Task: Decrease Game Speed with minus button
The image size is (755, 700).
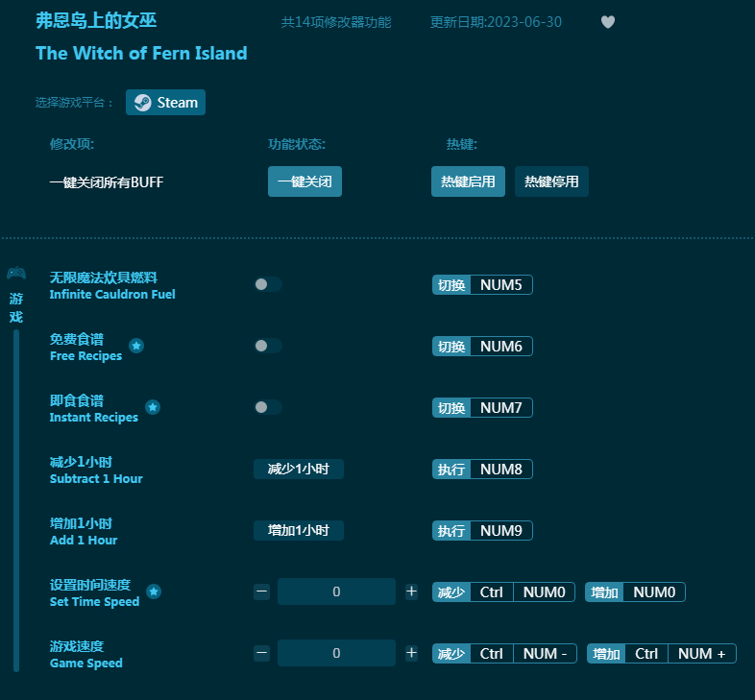Action: click(x=262, y=653)
